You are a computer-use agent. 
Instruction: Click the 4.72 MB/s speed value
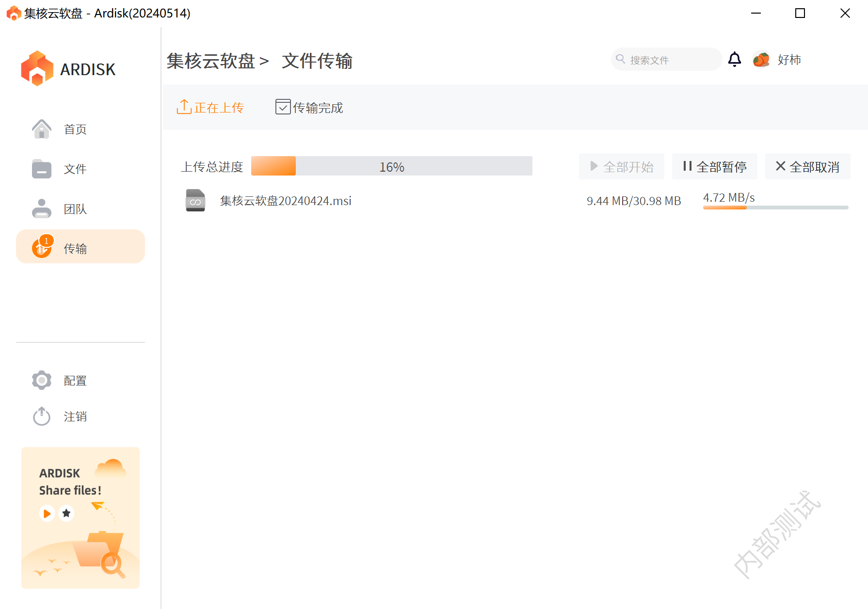(x=729, y=197)
